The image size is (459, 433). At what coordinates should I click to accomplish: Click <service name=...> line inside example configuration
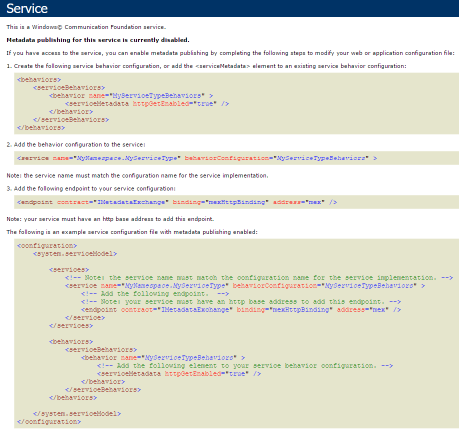[245, 286]
